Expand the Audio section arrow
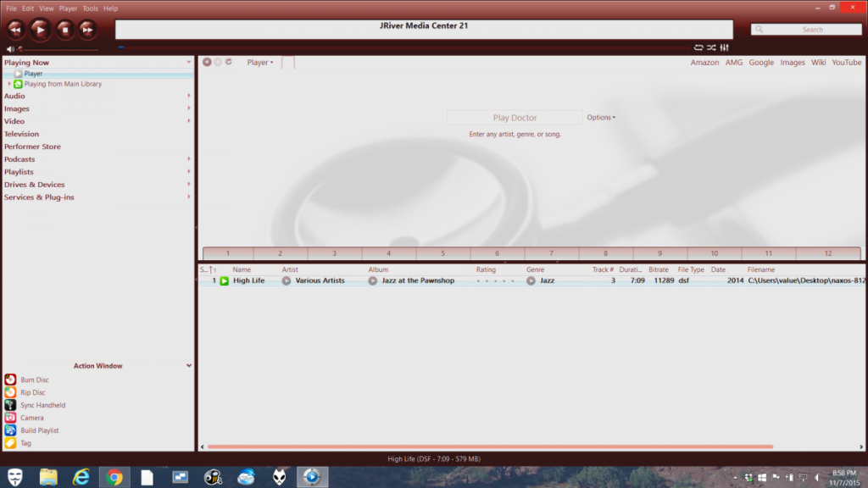868x488 pixels. (189, 96)
